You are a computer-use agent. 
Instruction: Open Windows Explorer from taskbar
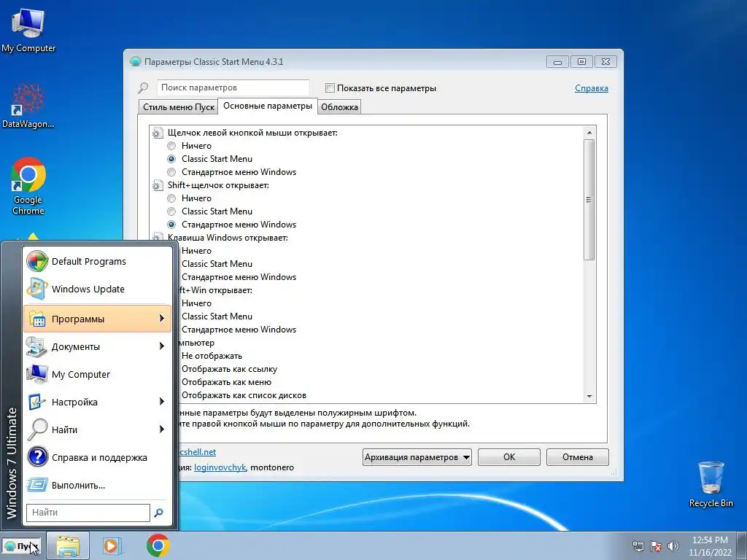coord(68,545)
